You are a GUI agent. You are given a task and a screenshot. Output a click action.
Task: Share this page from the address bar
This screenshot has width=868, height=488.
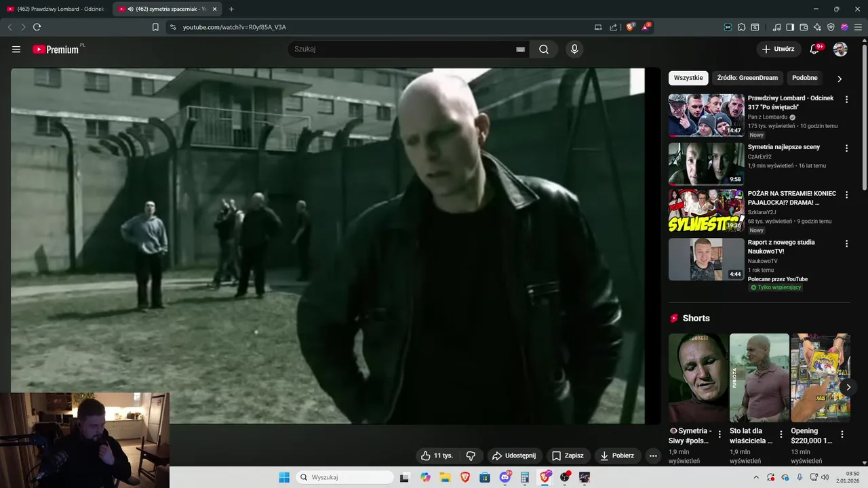point(613,27)
